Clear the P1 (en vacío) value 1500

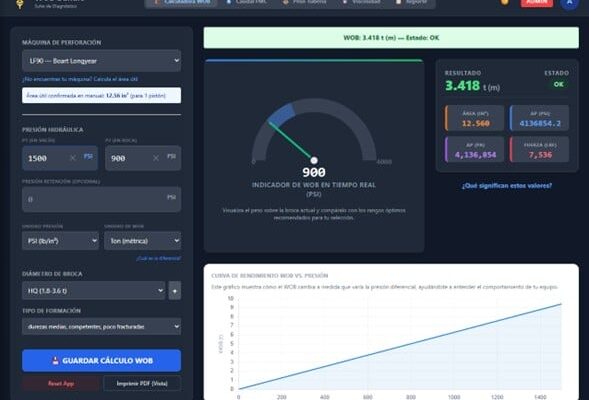click(x=72, y=158)
